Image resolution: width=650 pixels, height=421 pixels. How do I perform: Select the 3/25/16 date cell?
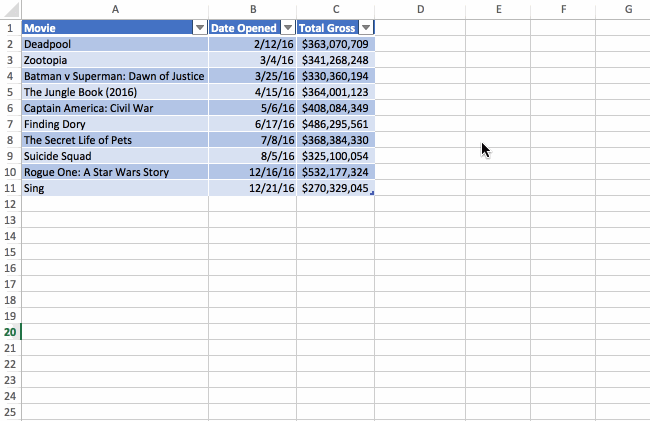[x=252, y=76]
